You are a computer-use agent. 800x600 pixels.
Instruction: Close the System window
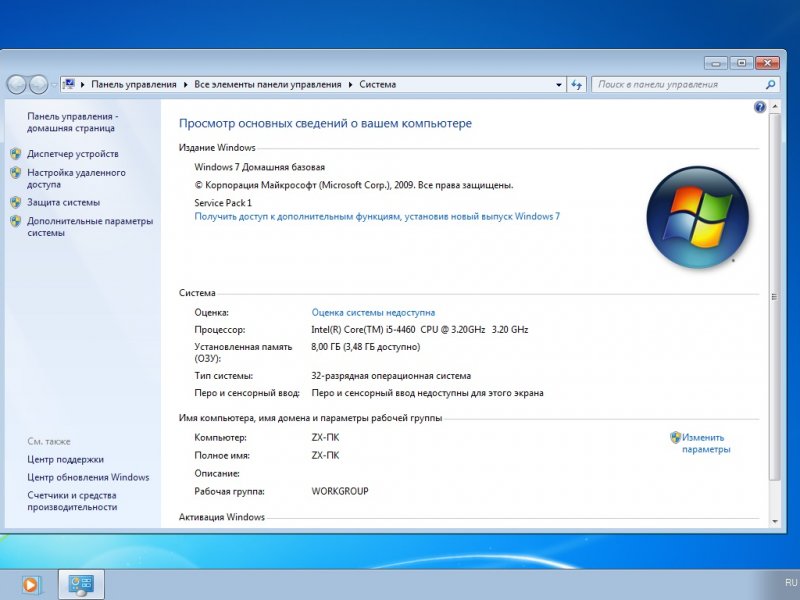pyautogui.click(x=767, y=63)
